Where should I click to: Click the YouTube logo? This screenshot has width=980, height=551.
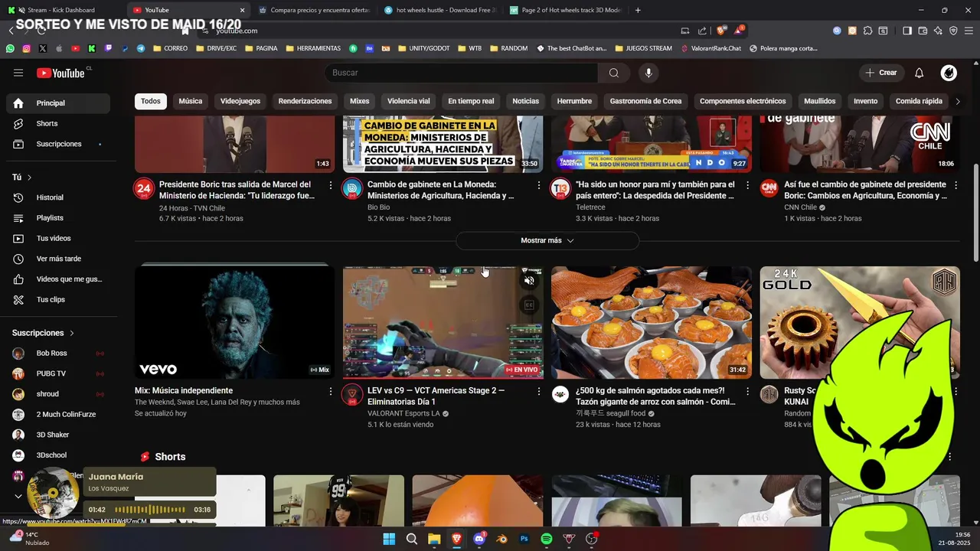point(61,73)
